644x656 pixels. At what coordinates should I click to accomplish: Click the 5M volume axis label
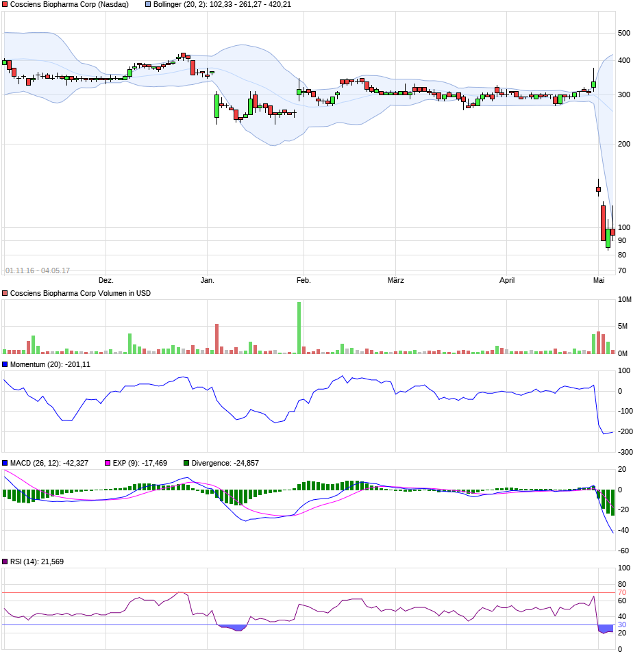point(623,327)
